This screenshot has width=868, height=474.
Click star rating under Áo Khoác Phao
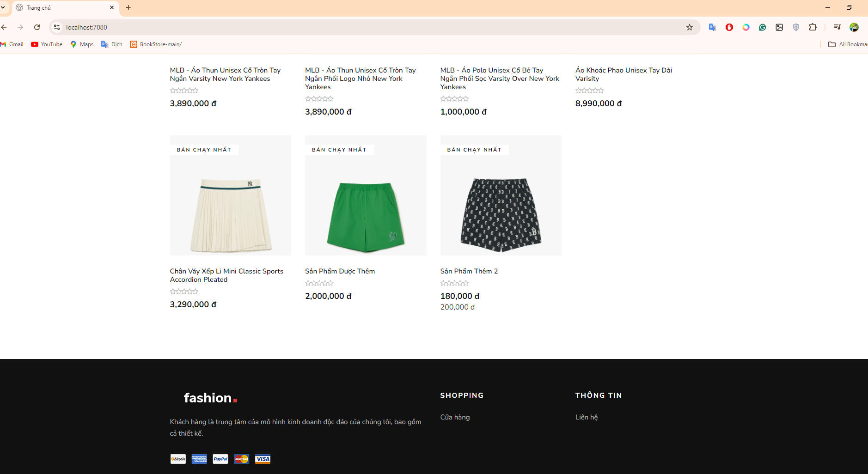(590, 91)
